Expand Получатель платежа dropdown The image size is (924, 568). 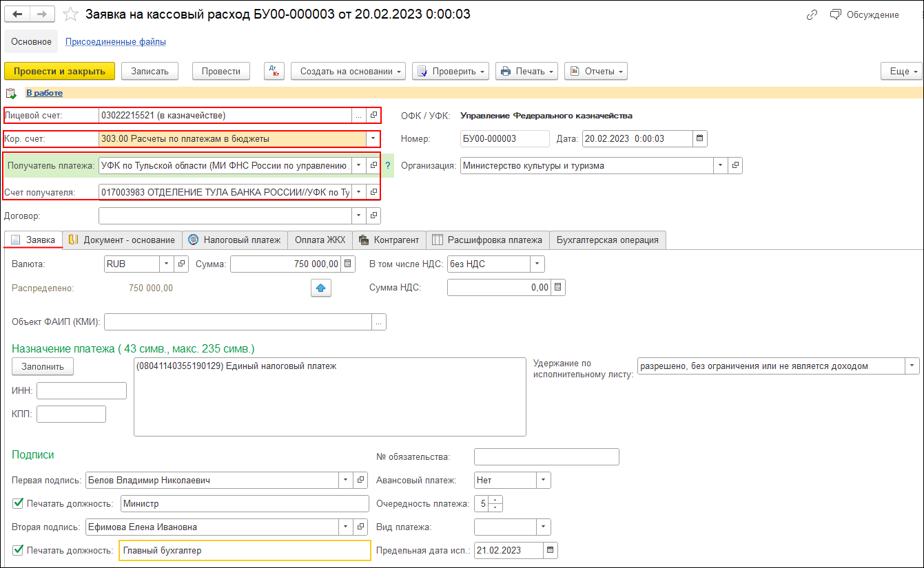pos(359,165)
